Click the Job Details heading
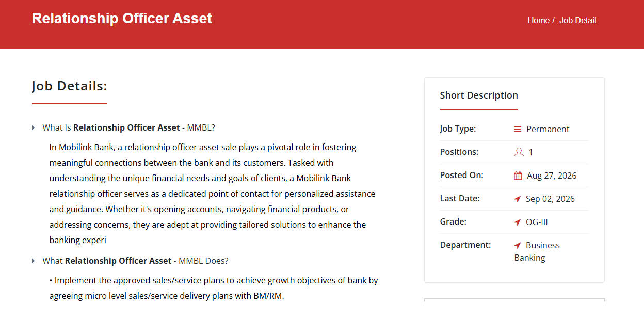This screenshot has height=319, width=644. click(x=70, y=86)
